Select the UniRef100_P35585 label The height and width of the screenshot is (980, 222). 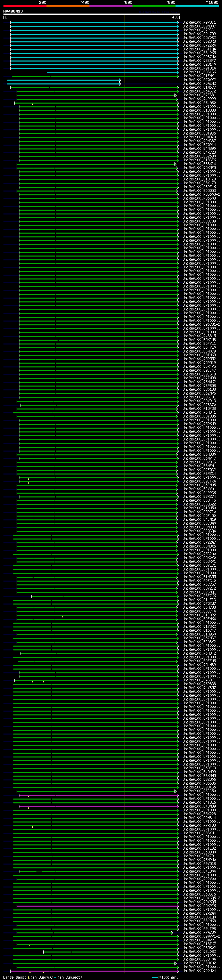click(199, 783)
